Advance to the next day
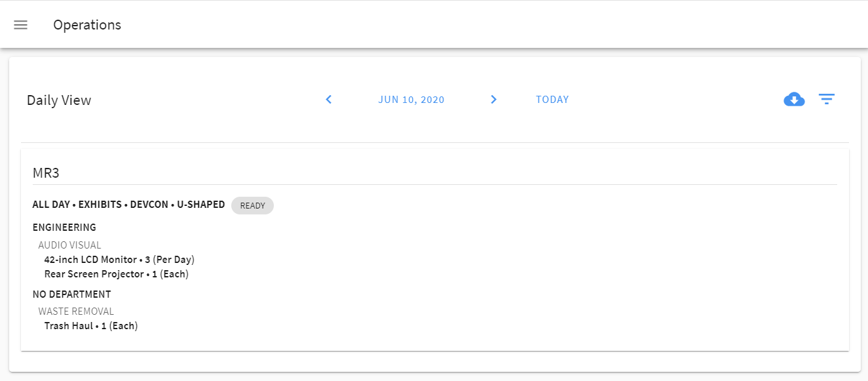 494,100
